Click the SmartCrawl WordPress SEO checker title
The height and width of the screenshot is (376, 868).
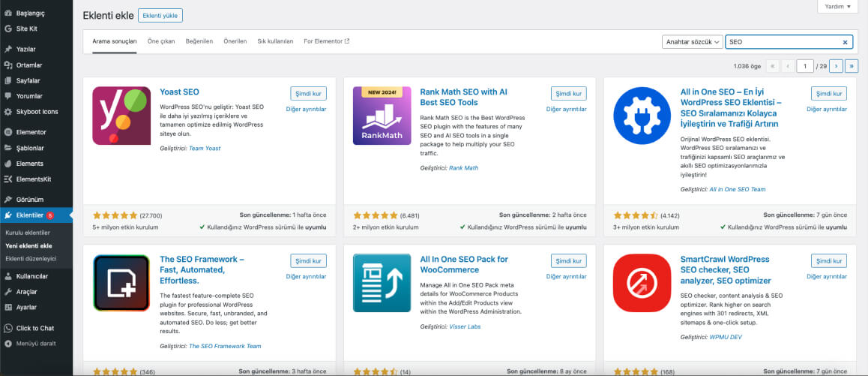[726, 270]
